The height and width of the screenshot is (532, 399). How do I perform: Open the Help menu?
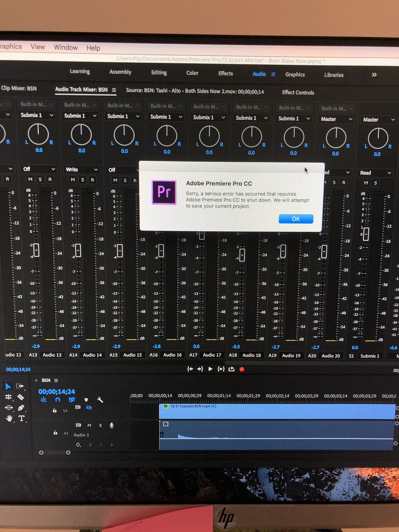tap(93, 48)
